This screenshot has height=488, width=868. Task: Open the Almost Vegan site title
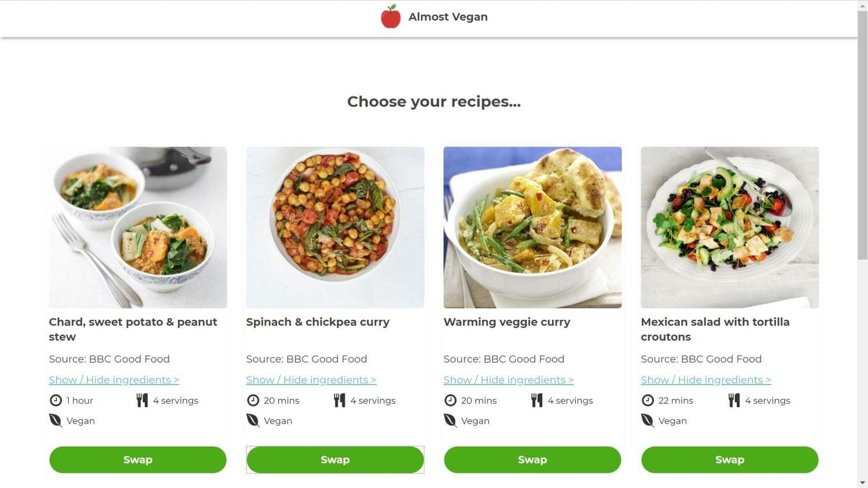[x=448, y=17]
